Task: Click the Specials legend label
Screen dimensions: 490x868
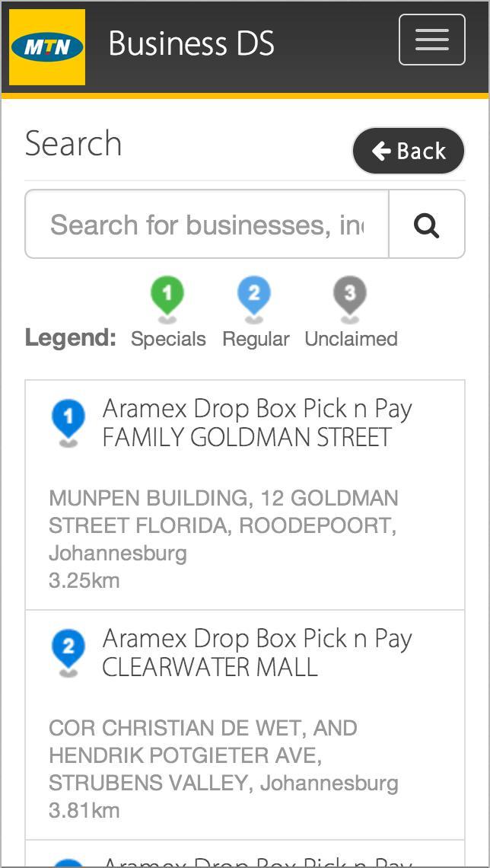Action: pyautogui.click(x=168, y=339)
